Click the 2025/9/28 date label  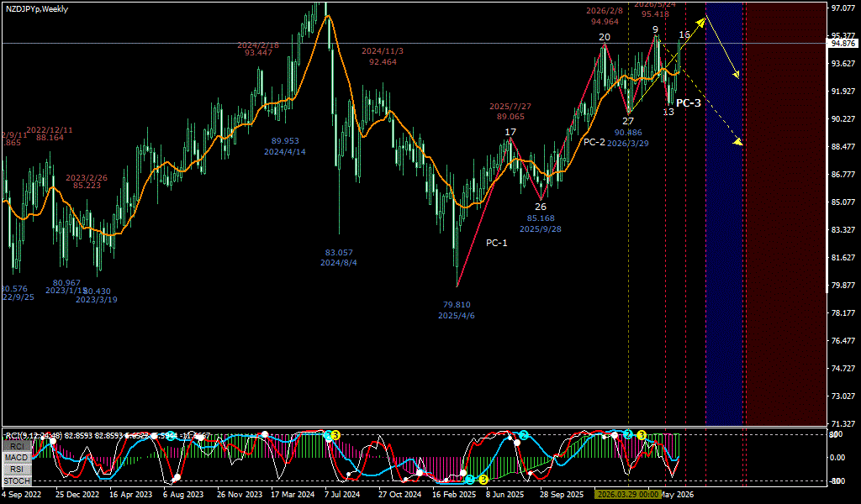[541, 228]
